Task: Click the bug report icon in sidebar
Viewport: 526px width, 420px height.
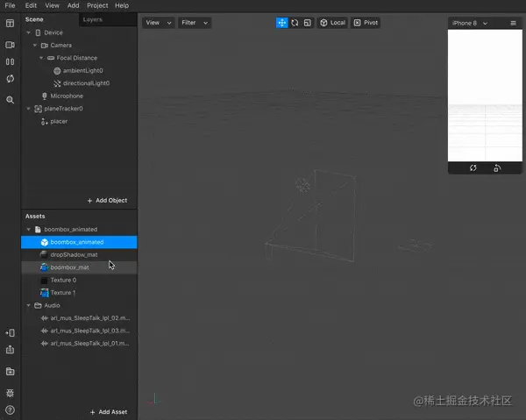Action: pyautogui.click(x=10, y=393)
